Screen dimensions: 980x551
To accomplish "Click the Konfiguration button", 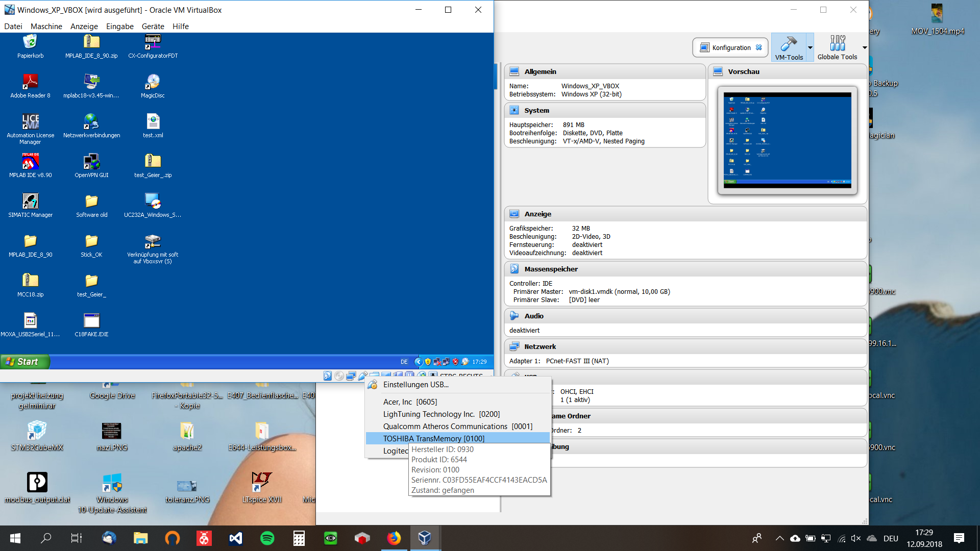I will coord(731,47).
